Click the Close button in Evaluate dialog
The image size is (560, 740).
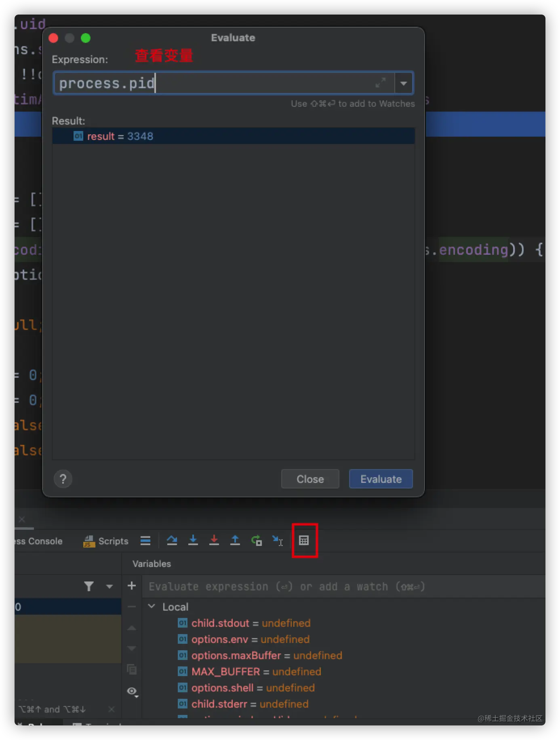310,479
